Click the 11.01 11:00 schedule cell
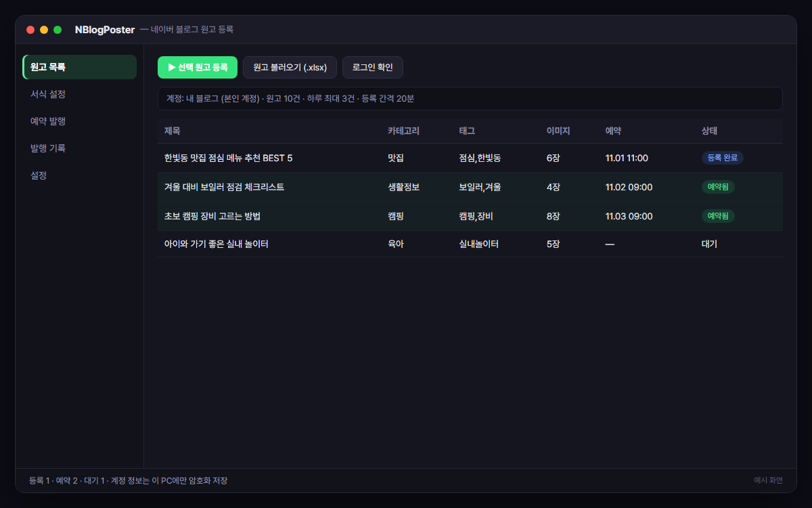 click(627, 158)
